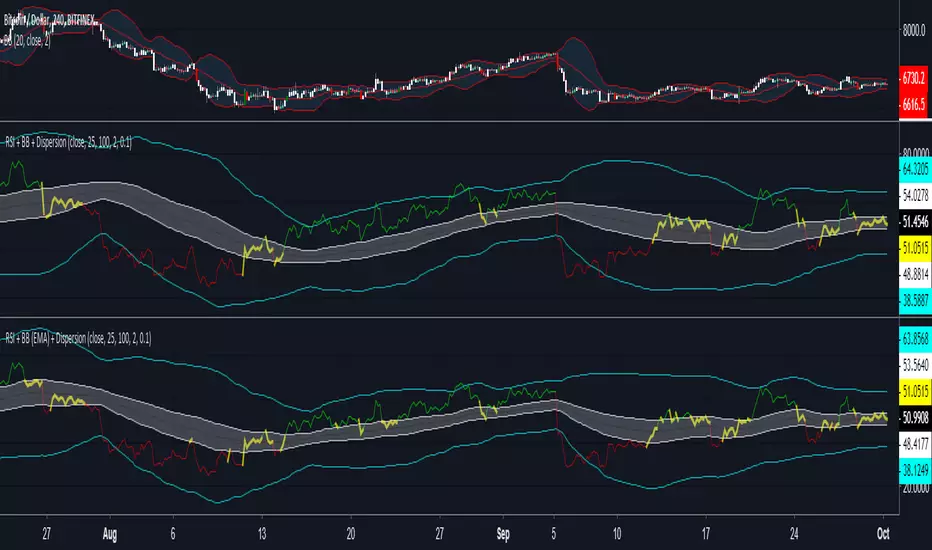
Task: Select the cyan 64.3205 upper band value
Action: tap(911, 168)
